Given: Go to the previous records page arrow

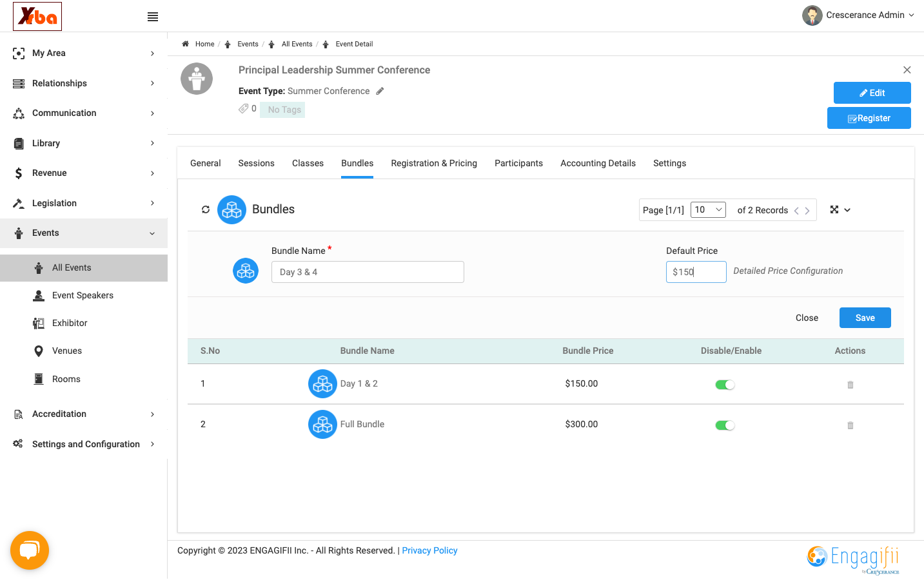Looking at the screenshot, I should pos(797,211).
